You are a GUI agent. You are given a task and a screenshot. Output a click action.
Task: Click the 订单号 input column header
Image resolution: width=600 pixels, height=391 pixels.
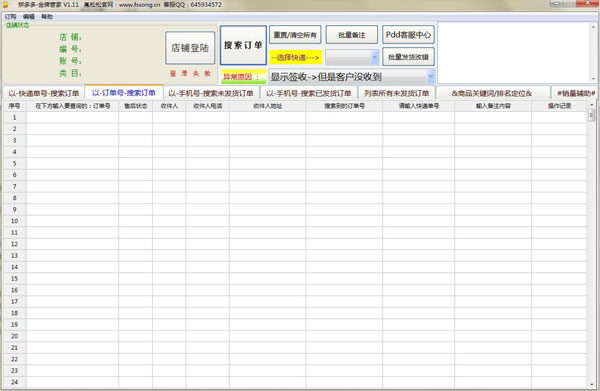[72, 106]
